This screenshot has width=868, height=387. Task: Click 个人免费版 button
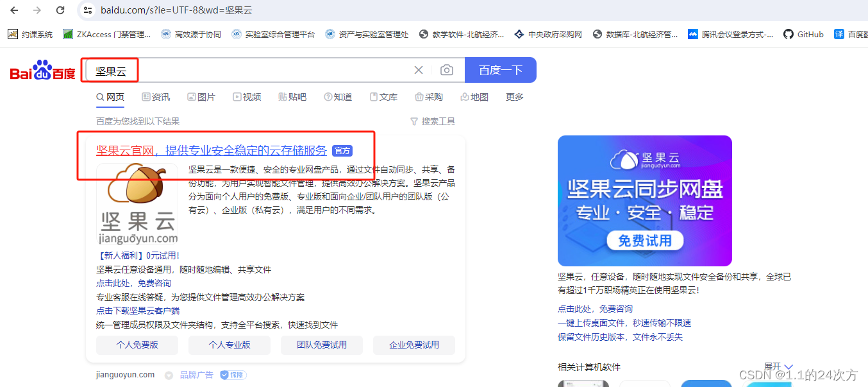coord(137,345)
